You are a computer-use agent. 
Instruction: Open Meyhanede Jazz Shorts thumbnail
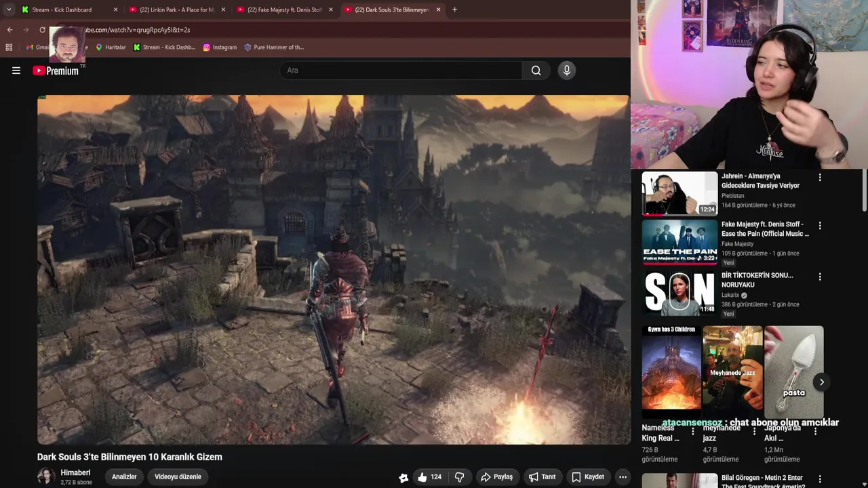(732, 373)
